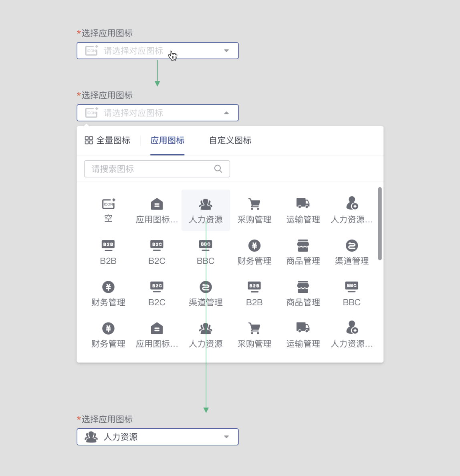This screenshot has height=476, width=460.
Task: Focus the 请搜索图标 search field
Action: 157,169
